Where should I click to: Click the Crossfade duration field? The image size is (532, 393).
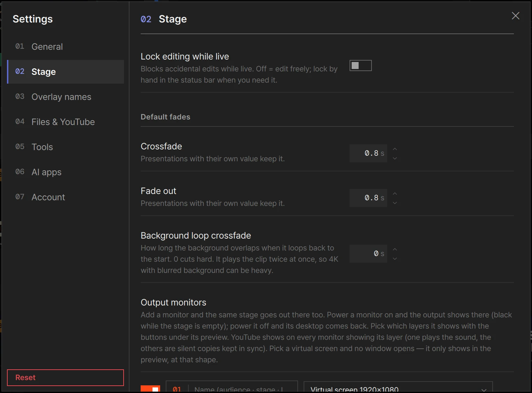click(368, 153)
